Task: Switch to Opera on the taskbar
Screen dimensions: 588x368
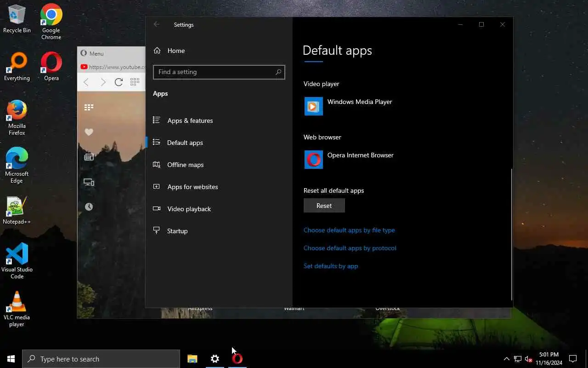Action: click(x=237, y=359)
